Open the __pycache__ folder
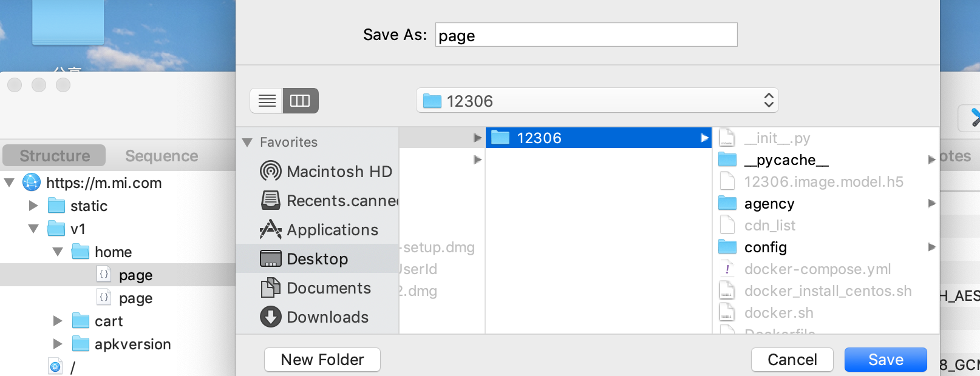 pyautogui.click(x=786, y=160)
